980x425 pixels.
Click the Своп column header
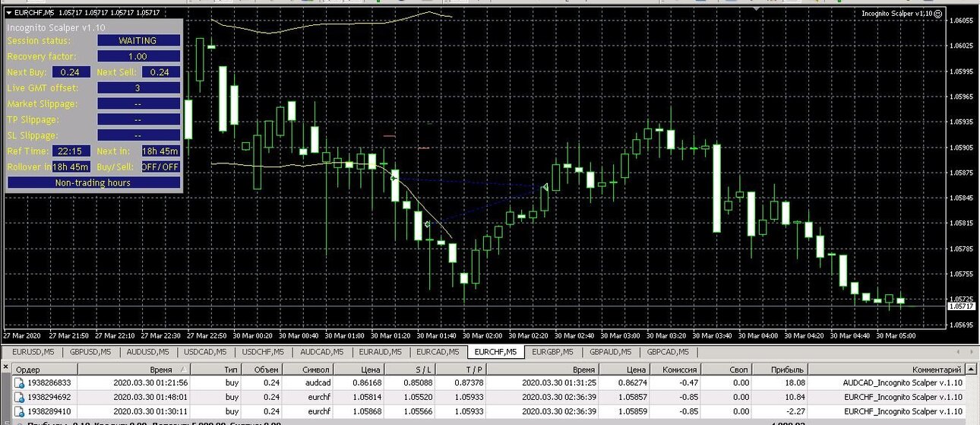(727, 369)
